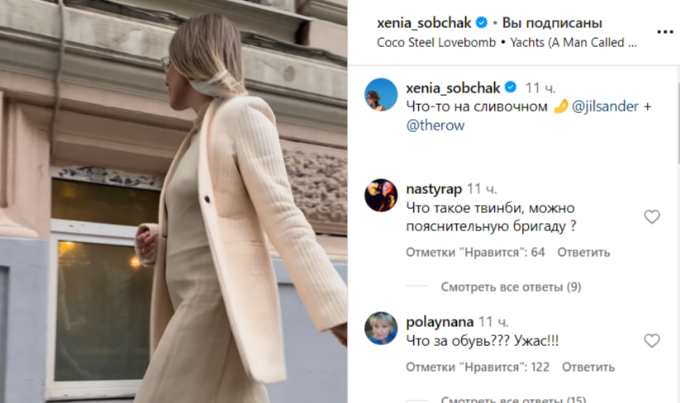Screen dimensions: 680x403
Task: Open the @therow mention link
Action: (435, 125)
